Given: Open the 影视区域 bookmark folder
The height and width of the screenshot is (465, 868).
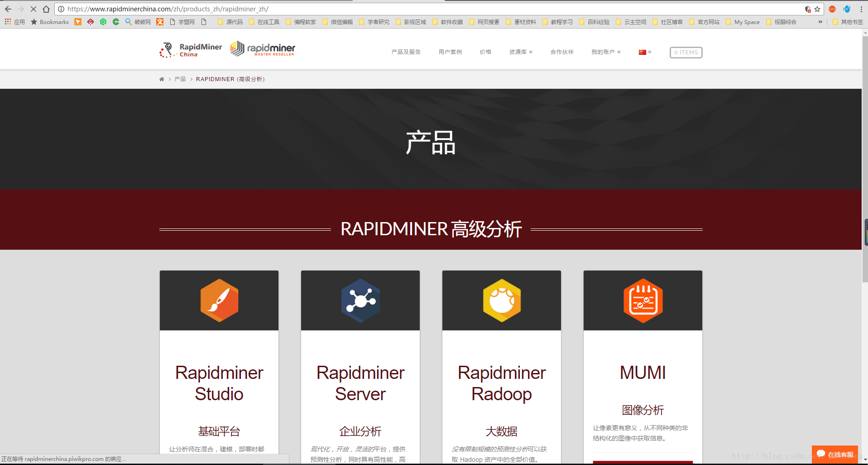Looking at the screenshot, I should (x=411, y=22).
